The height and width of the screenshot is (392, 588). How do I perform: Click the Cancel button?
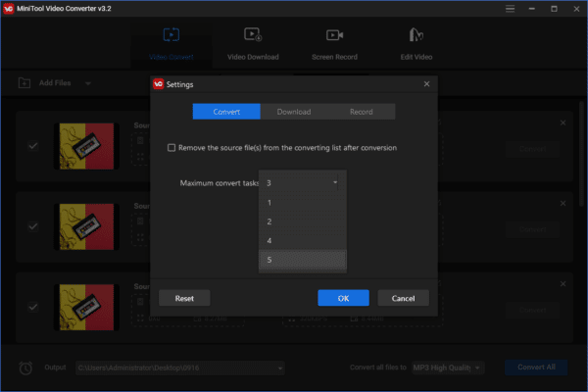pyautogui.click(x=403, y=298)
